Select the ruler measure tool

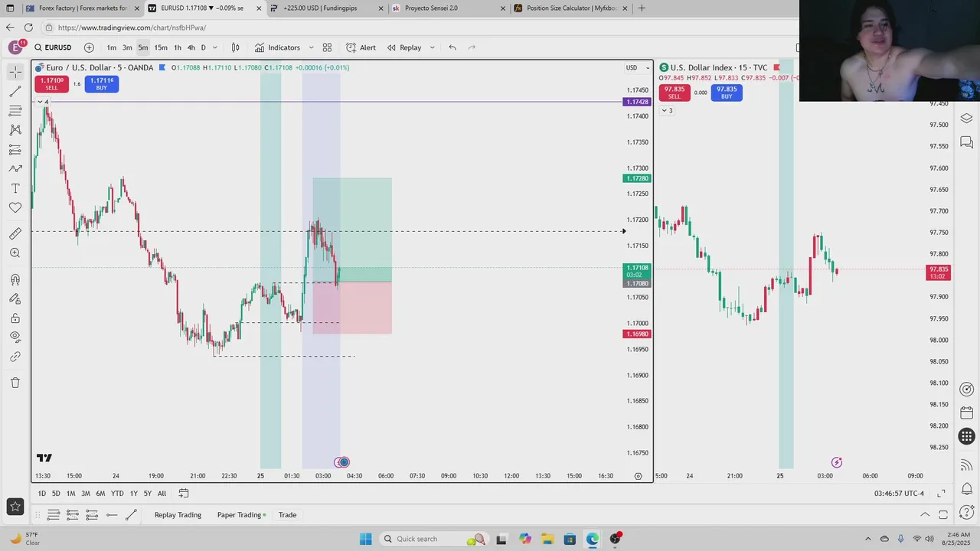click(15, 233)
